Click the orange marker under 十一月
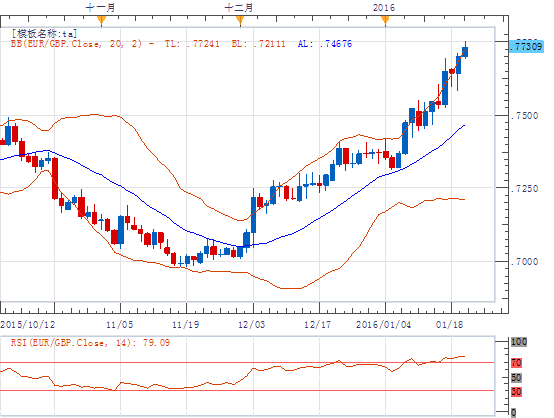This screenshot has width=554, height=418. pos(101,20)
